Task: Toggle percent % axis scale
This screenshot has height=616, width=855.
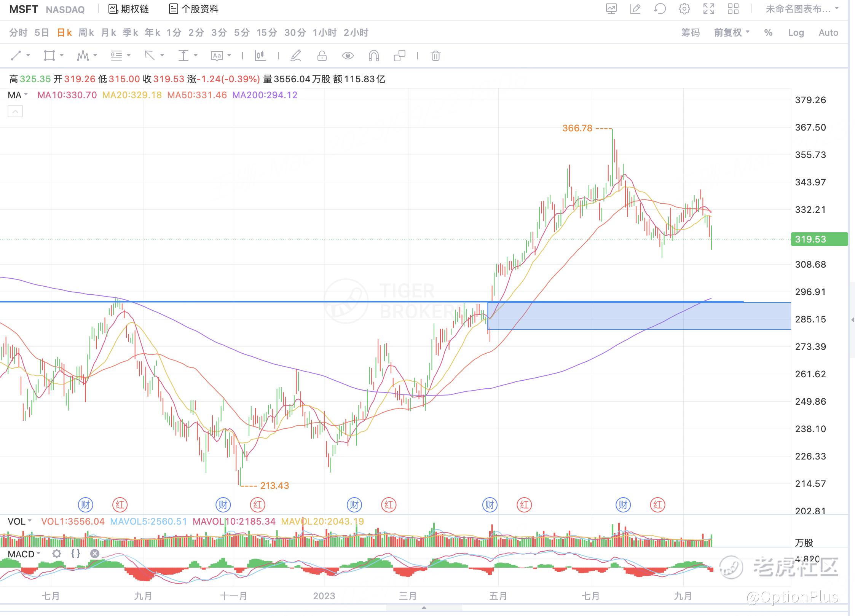Action: click(768, 33)
